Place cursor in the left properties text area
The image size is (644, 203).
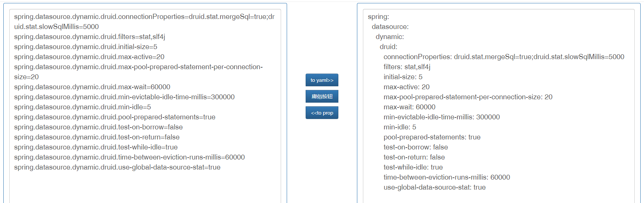(x=145, y=106)
